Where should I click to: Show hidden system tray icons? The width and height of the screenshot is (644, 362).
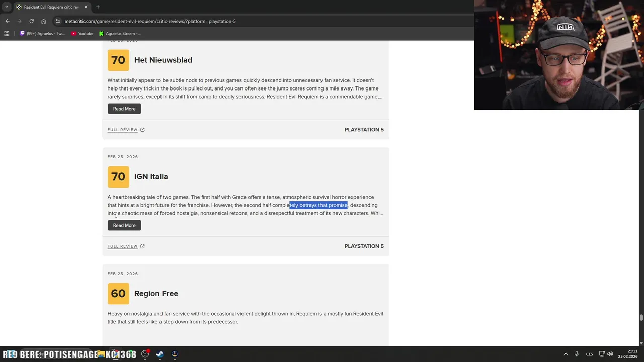(566, 354)
